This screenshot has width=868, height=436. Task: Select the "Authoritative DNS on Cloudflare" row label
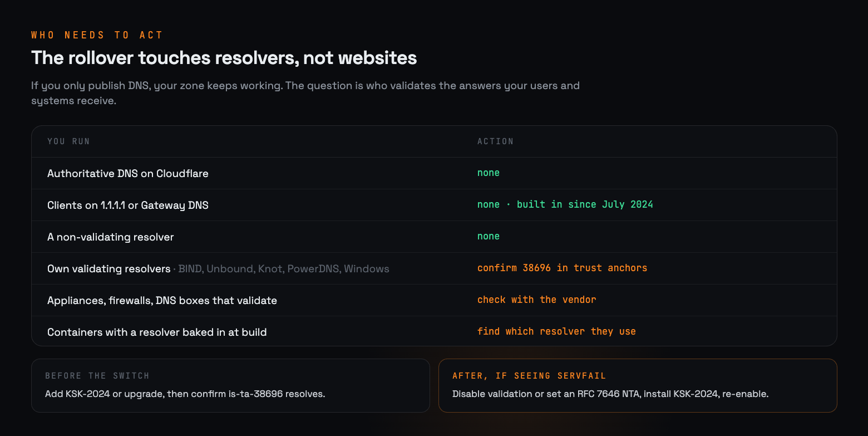(x=128, y=173)
